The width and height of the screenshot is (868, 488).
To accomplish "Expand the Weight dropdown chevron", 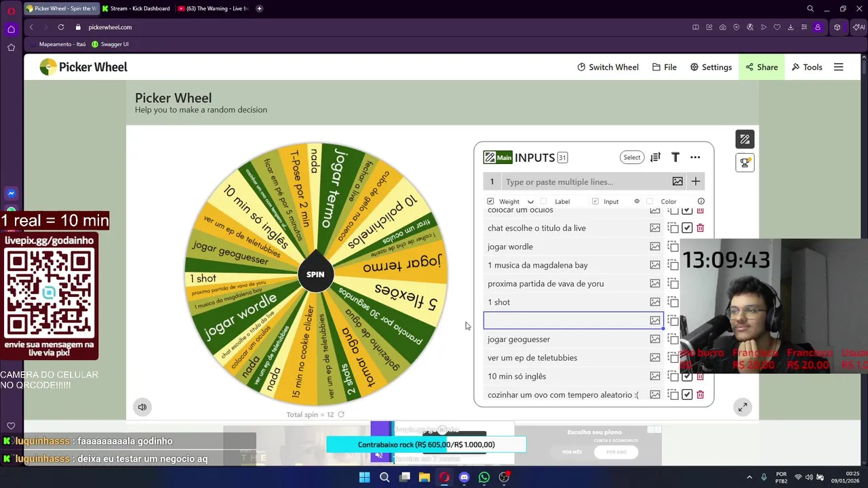I will (530, 201).
